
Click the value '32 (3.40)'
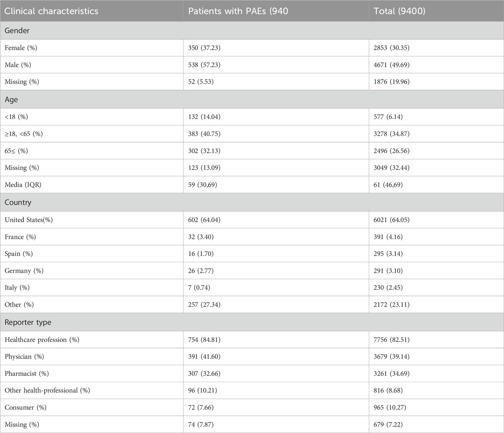pos(201,237)
